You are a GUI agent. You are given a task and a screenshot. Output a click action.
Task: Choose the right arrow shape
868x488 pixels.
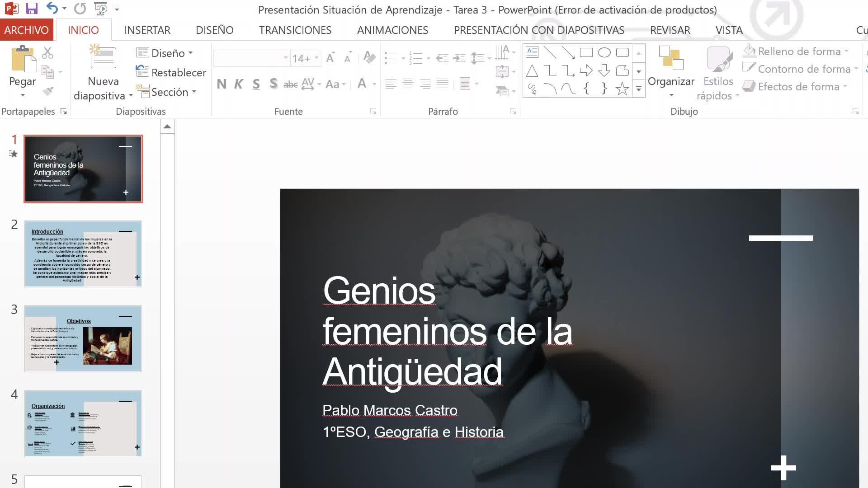tap(586, 70)
